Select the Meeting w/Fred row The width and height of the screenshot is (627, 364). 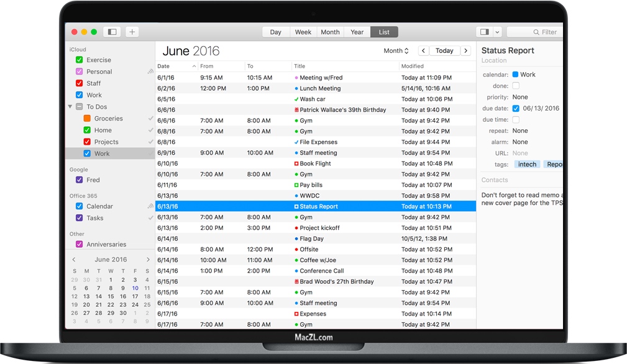[316, 78]
